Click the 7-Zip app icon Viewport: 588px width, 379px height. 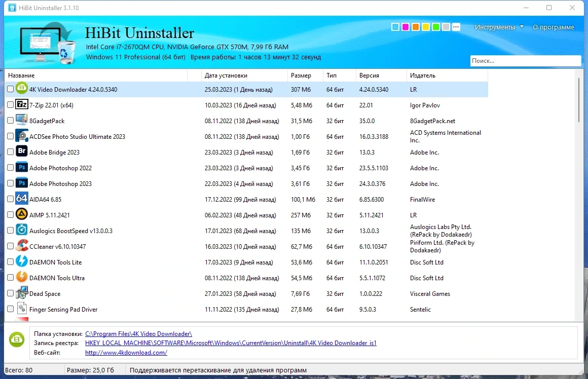(22, 104)
